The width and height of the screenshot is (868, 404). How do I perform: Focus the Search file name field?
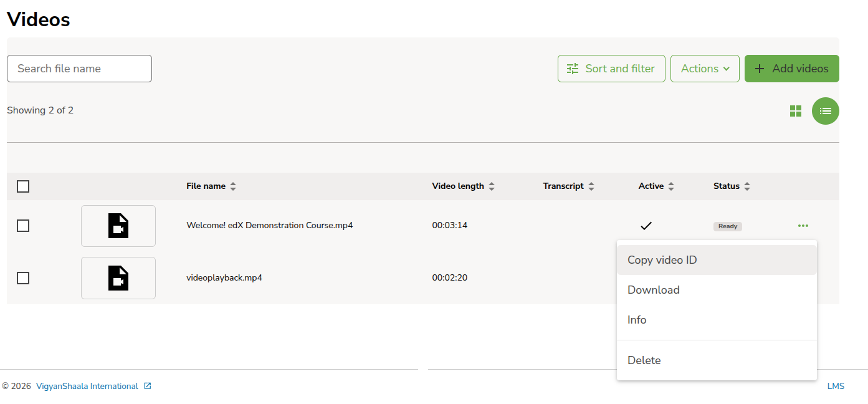tap(79, 69)
